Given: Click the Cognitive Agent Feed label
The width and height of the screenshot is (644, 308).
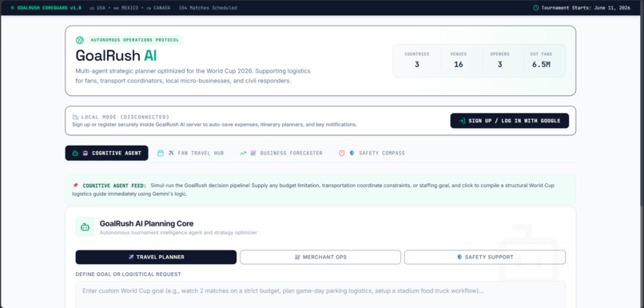Looking at the screenshot, I should (114, 186).
